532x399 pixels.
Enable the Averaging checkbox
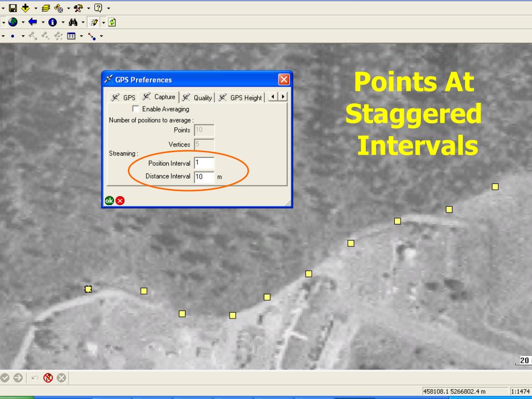click(136, 109)
